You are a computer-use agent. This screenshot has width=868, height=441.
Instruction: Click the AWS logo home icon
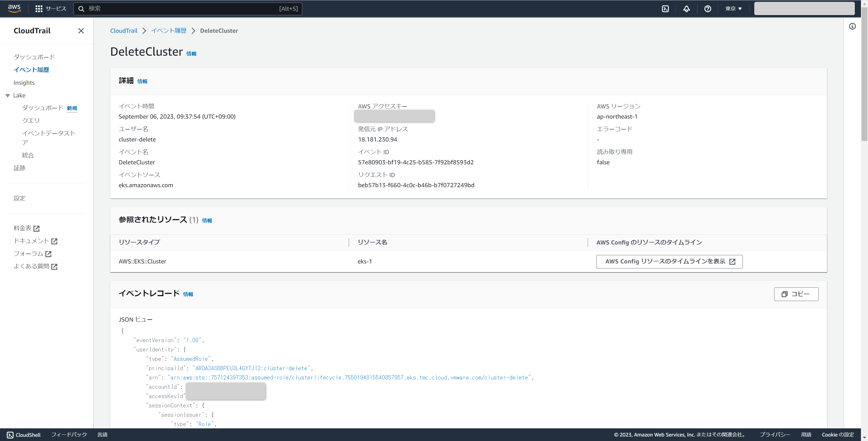[x=14, y=8]
